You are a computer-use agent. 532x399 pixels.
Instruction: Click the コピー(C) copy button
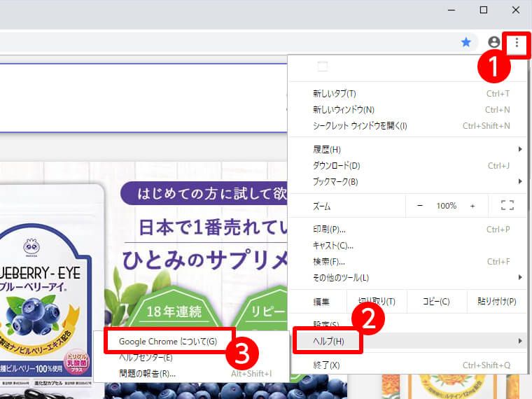point(436,302)
